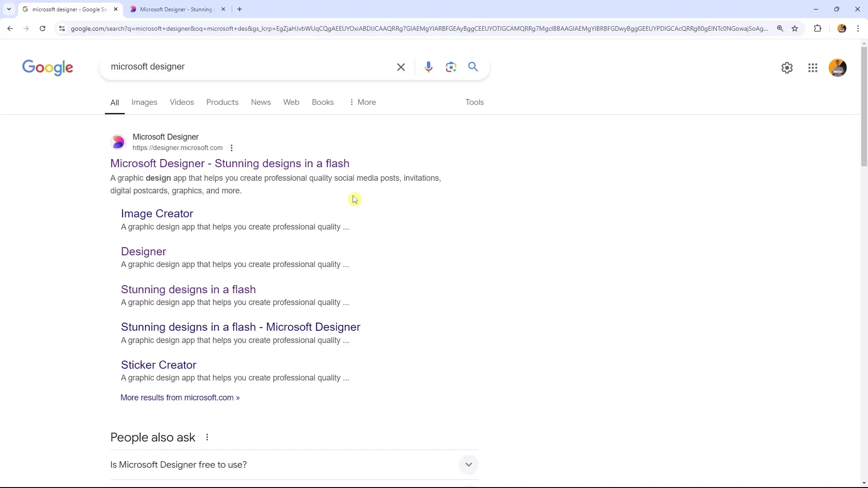Image resolution: width=868 pixels, height=488 pixels.
Task: Open the Sticker Creator sitelink
Action: click(158, 365)
